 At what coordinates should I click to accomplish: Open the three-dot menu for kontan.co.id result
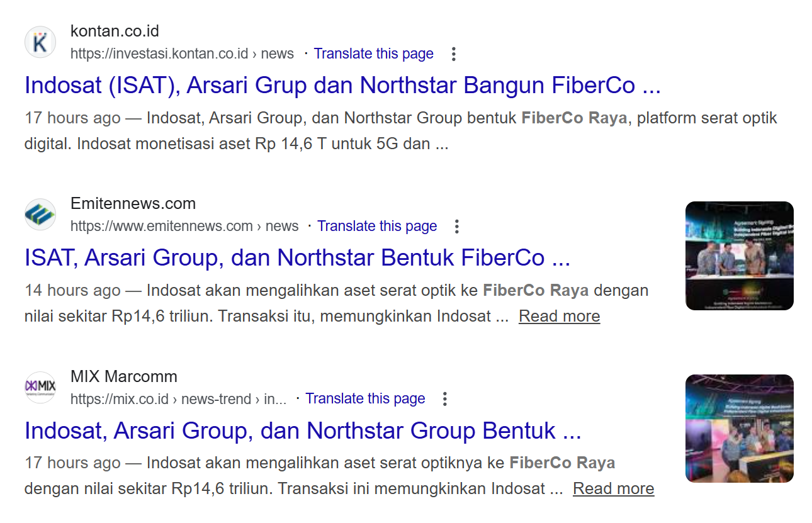(453, 54)
